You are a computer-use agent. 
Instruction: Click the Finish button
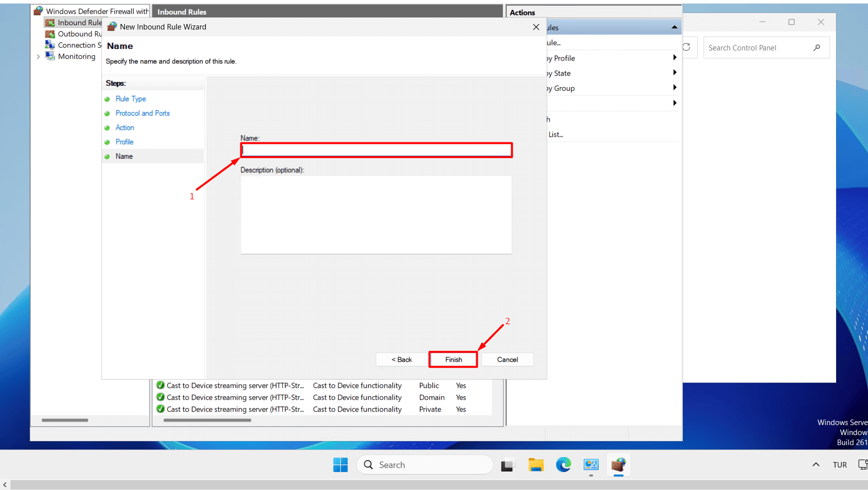pos(453,360)
